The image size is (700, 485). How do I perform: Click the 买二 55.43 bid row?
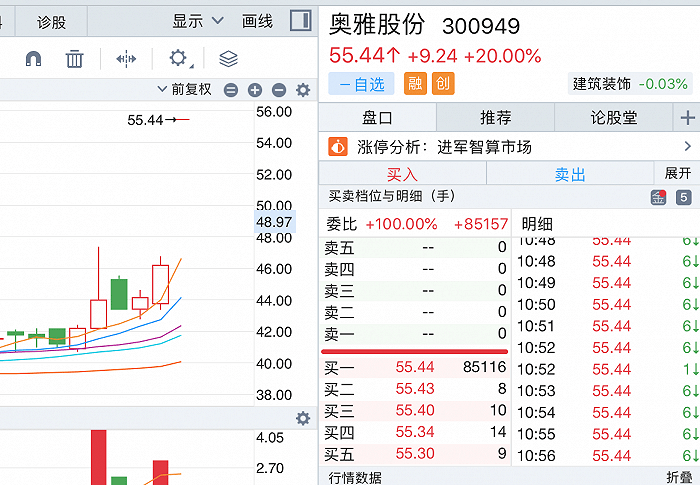(415, 389)
